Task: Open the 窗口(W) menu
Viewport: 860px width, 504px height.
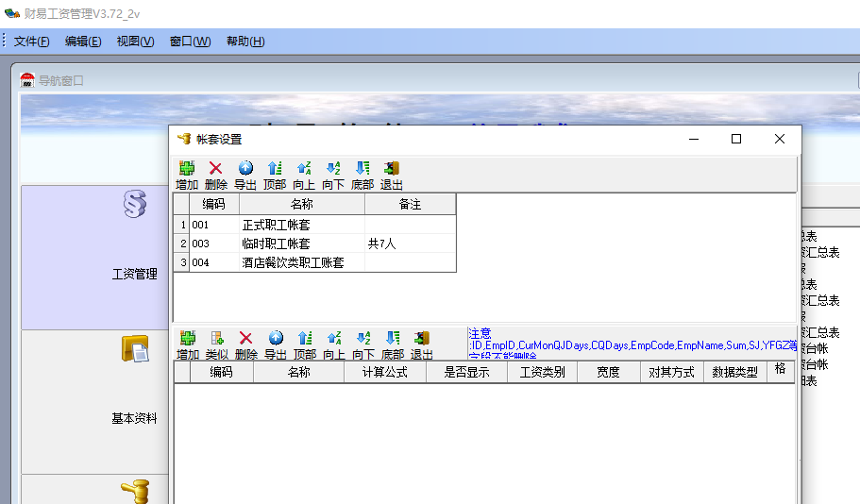Action: tap(191, 42)
